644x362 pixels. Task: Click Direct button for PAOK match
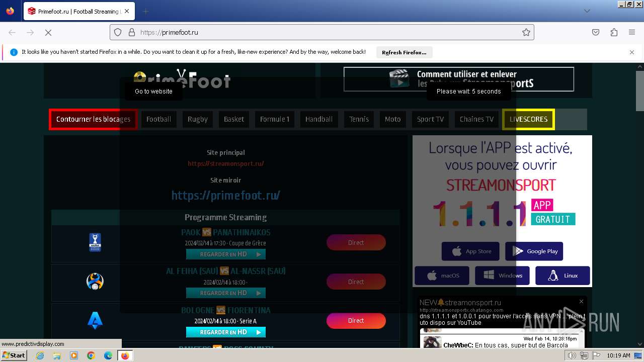(x=356, y=242)
